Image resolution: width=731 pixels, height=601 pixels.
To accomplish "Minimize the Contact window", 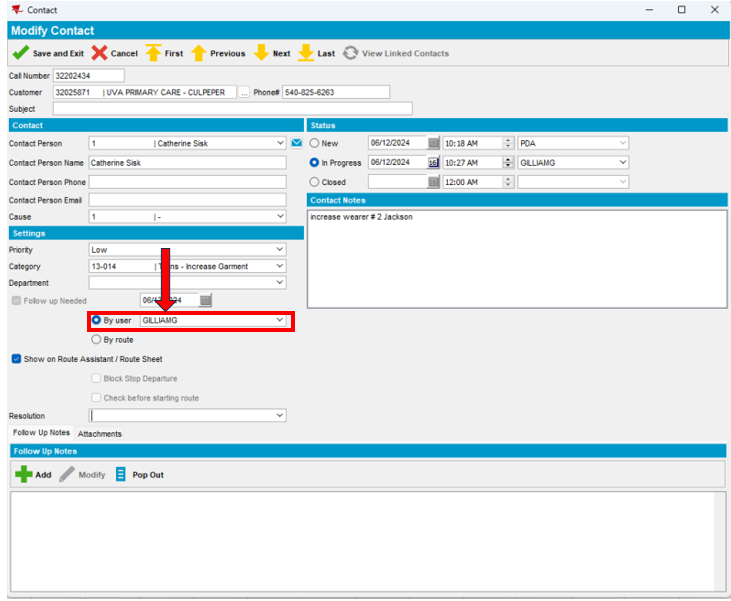I will click(649, 10).
